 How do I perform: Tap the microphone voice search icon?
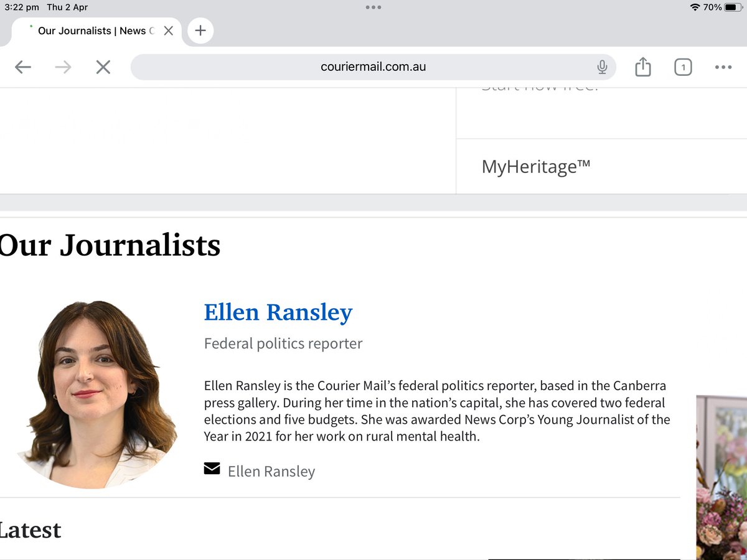tap(602, 67)
